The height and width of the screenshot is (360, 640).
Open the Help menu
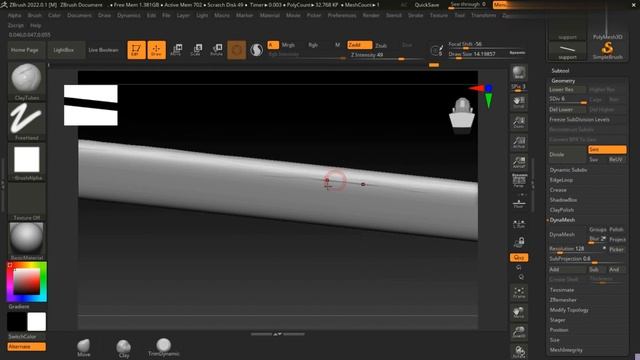pyautogui.click(x=36, y=25)
